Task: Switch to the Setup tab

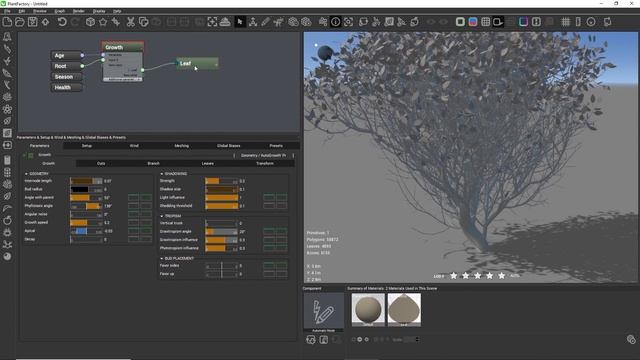Action: click(87, 146)
